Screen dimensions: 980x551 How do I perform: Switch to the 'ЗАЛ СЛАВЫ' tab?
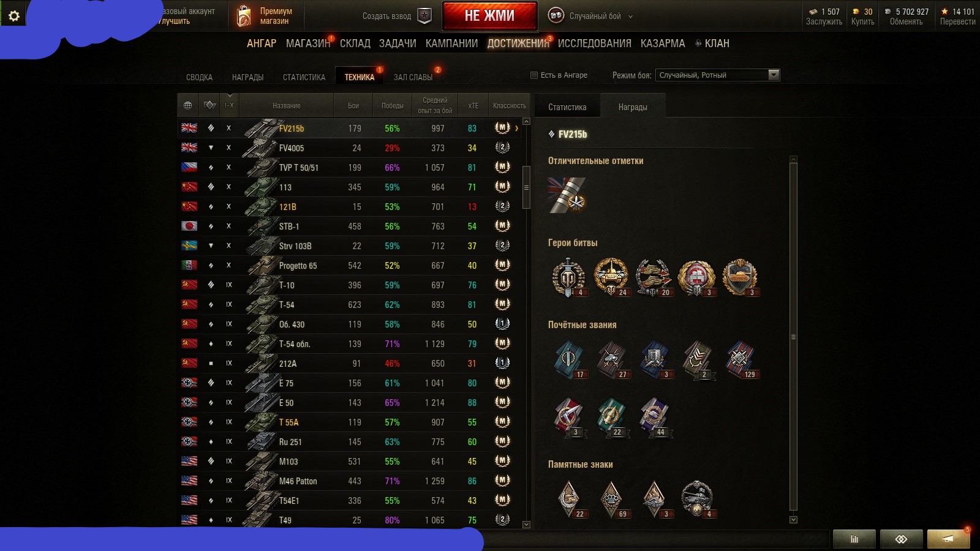[x=413, y=77]
